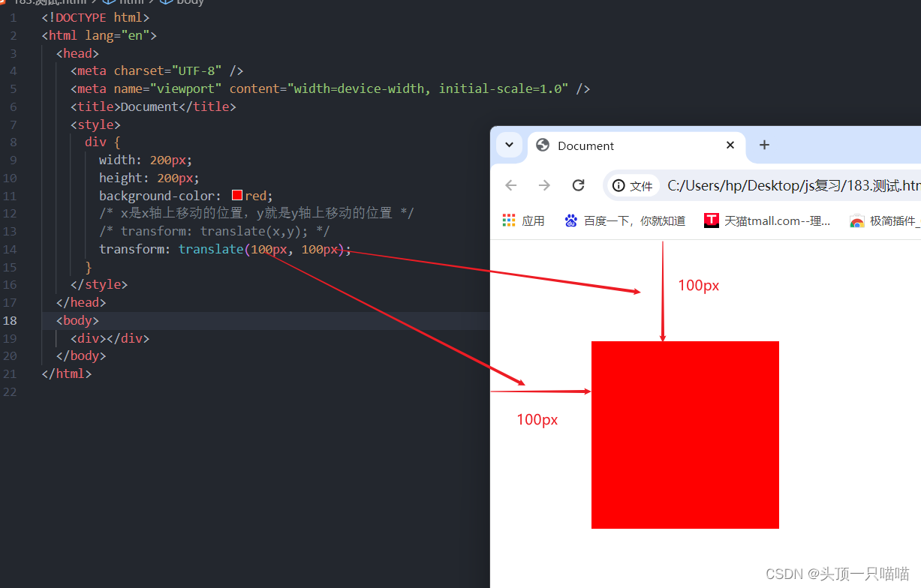Open the red color swatch in the editor
Screen dimensions: 921x588
tap(237, 195)
